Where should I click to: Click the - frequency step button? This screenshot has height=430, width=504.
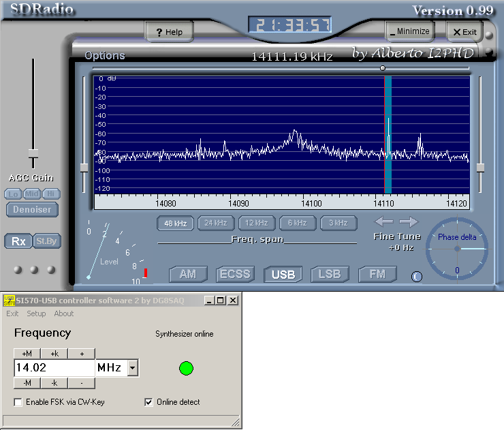[x=82, y=383]
